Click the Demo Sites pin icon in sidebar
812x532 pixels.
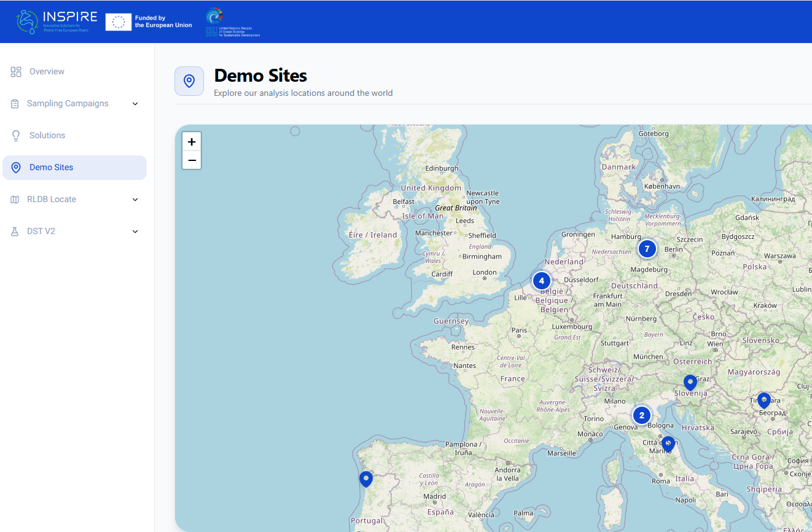pyautogui.click(x=16, y=168)
